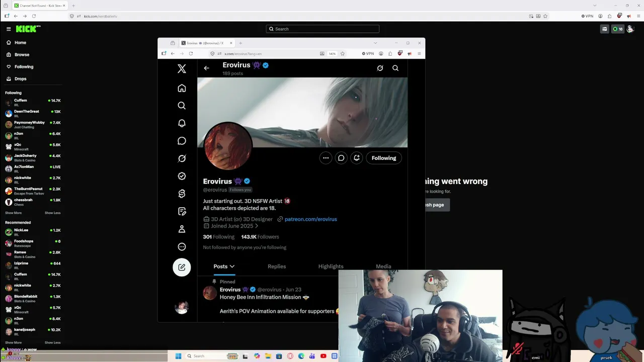644x362 pixels.
Task: Collapse Recommended list with Show Less
Action: [52, 342]
